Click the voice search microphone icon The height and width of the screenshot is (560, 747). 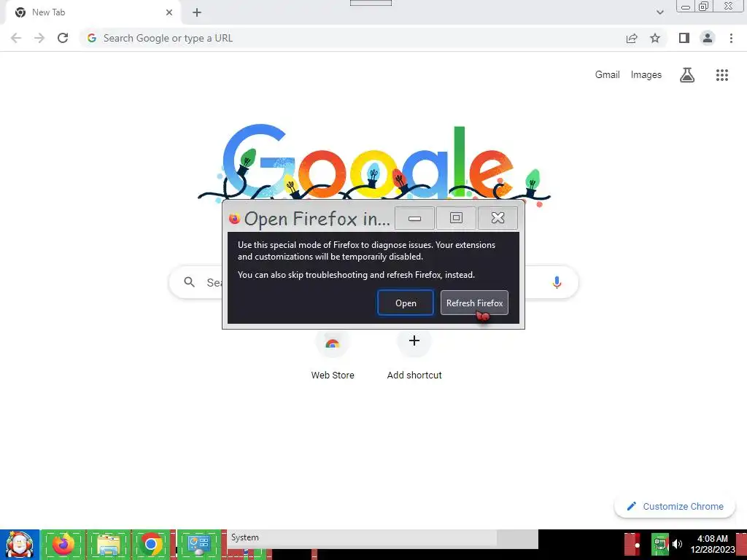tap(557, 282)
